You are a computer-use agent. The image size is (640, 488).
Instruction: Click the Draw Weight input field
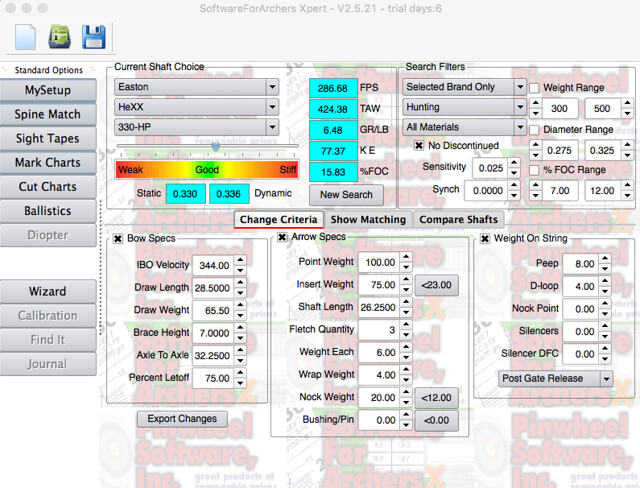pos(213,311)
